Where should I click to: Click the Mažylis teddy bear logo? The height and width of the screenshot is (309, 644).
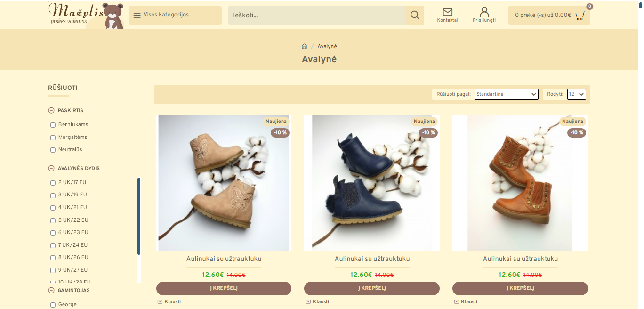[86, 15]
